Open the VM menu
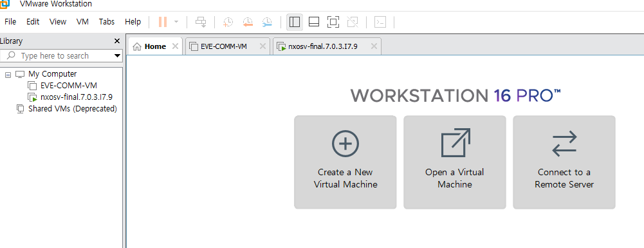The width and height of the screenshot is (644, 248). (82, 22)
